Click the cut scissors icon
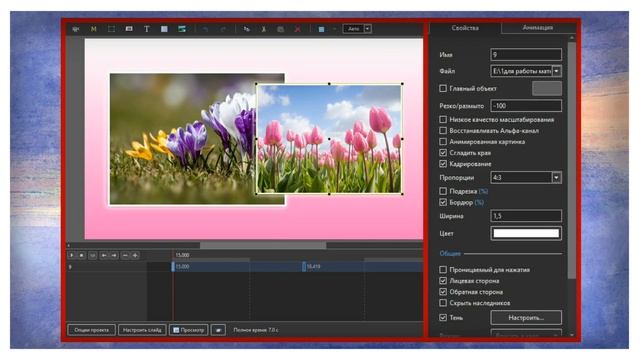This screenshot has width=640, height=360. 264,29
